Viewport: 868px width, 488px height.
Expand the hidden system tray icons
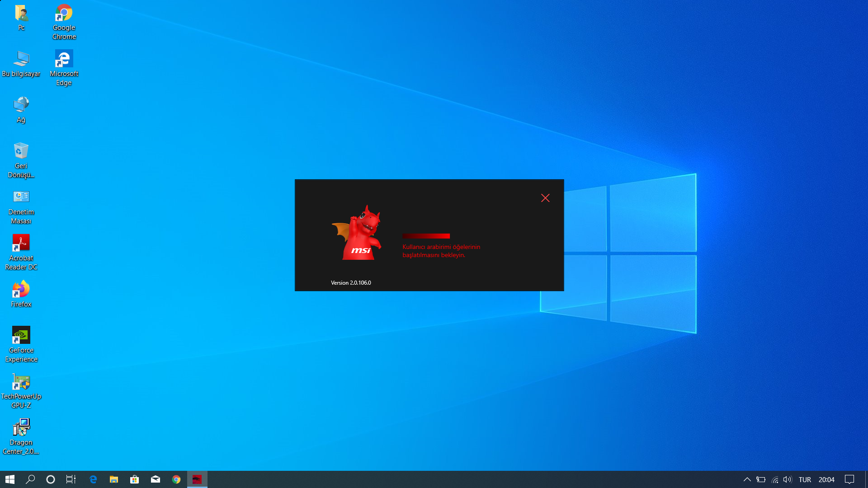click(x=747, y=479)
